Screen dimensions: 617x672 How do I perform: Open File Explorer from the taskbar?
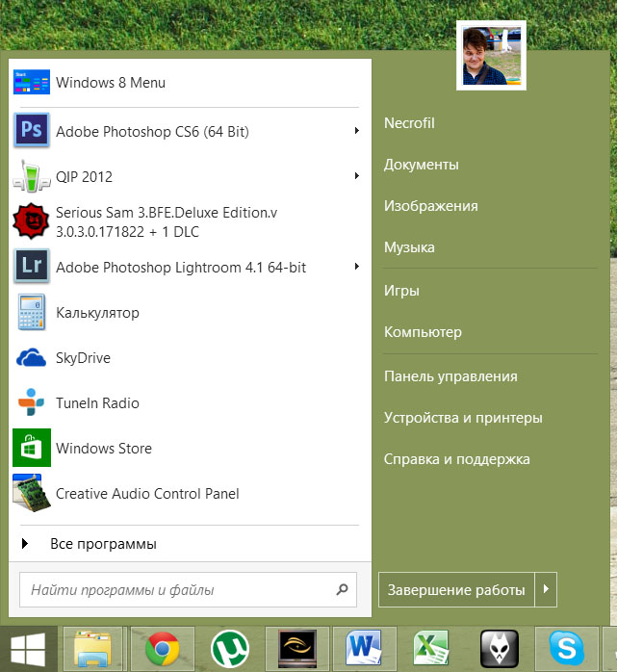[92, 649]
